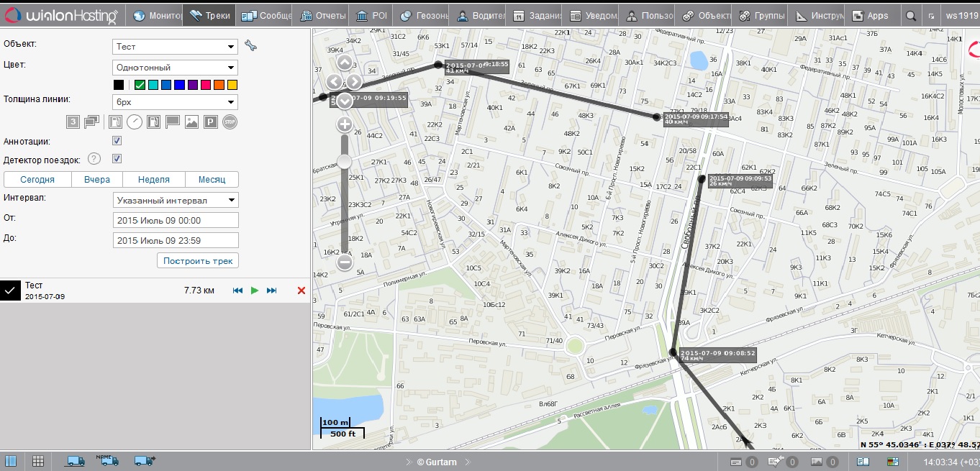Viewport: 980px width, 471px height.
Task: Switch to the Отчеты tab
Action: 322,16
